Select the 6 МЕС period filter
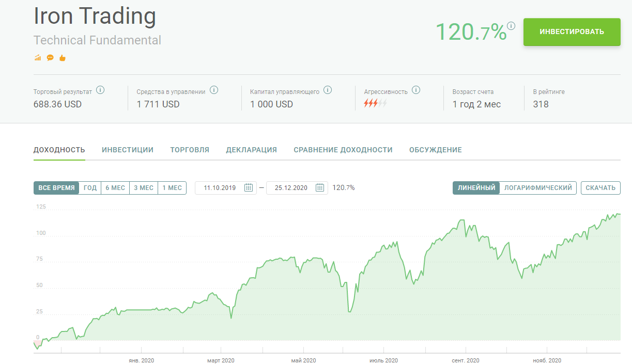The image size is (632, 364). coord(115,188)
